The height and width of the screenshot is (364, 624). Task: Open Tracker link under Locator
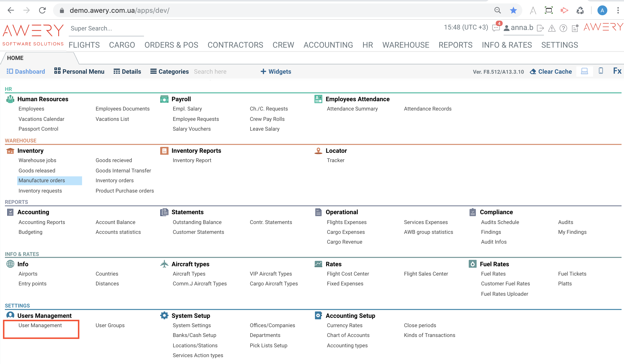336,160
